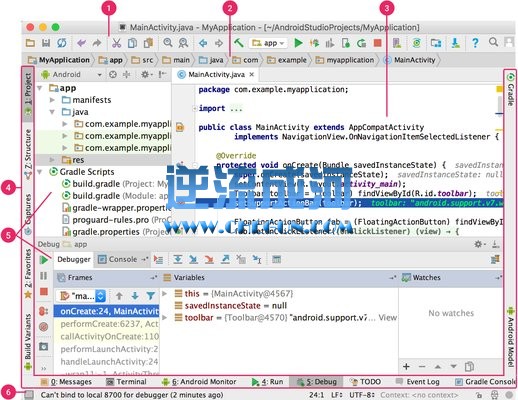Stop debugging with red square in Debug panel
The width and height of the screenshot is (518, 400).
point(44,292)
